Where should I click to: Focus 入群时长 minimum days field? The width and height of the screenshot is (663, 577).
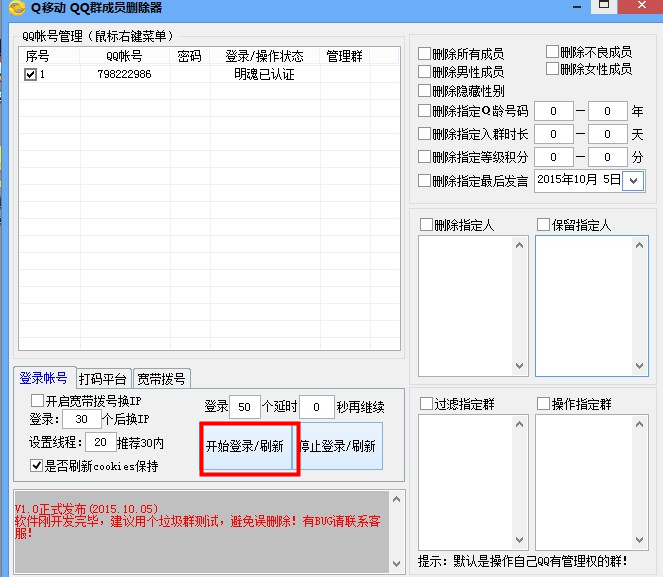click(x=553, y=134)
